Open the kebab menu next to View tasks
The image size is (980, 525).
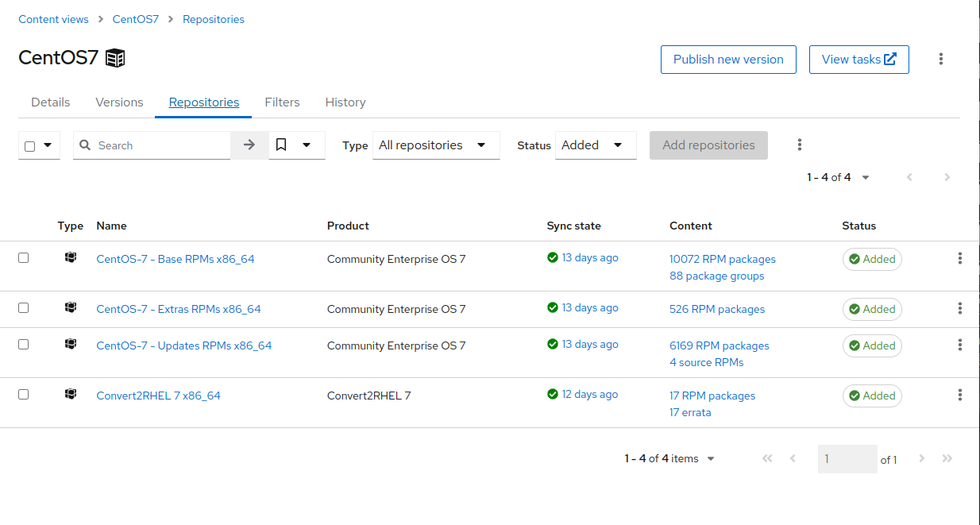point(941,59)
